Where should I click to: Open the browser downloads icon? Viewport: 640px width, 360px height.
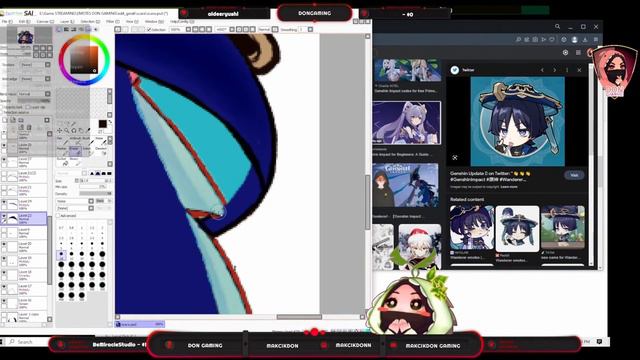585,40
